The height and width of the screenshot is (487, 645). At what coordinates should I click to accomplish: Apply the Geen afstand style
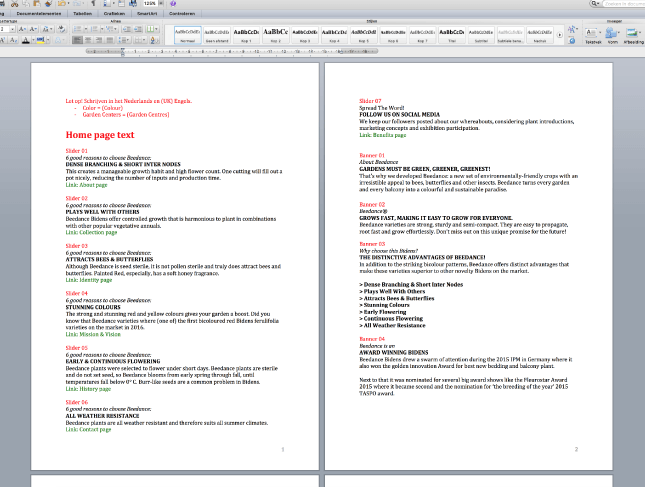(x=217, y=35)
